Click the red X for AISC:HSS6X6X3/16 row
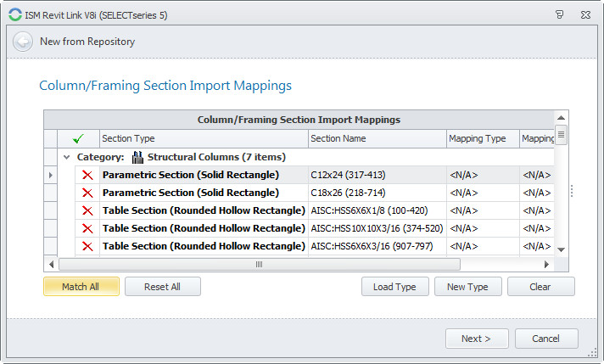Screen dimensions: 604x364 pos(86,246)
